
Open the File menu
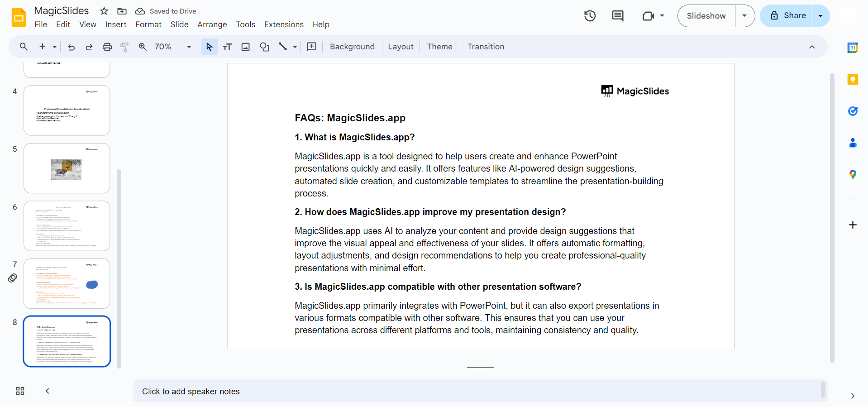(x=41, y=24)
